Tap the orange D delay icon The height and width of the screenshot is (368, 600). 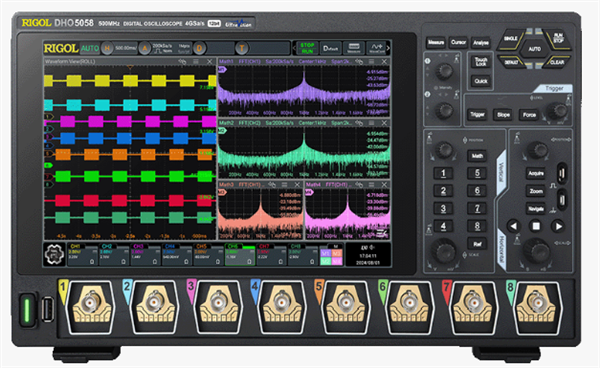pos(199,48)
